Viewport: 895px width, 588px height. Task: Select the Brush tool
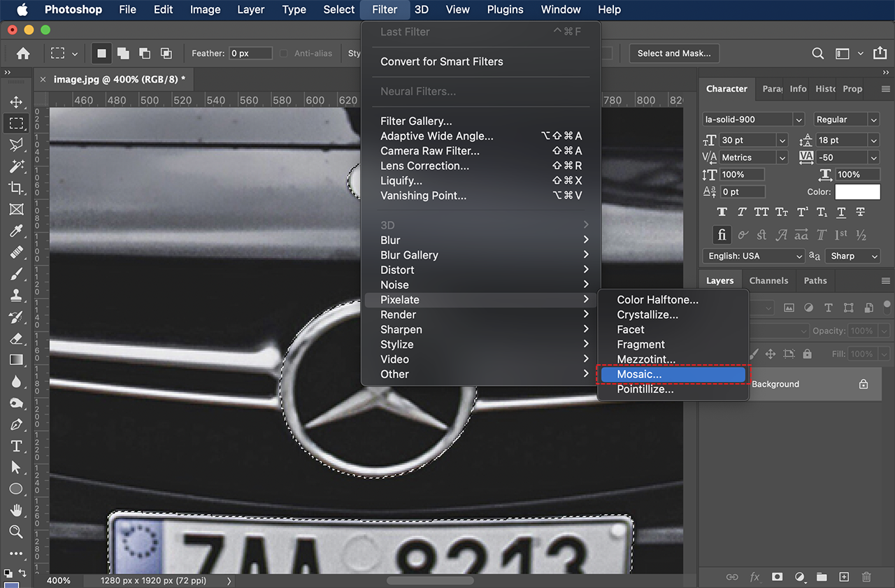click(x=15, y=274)
